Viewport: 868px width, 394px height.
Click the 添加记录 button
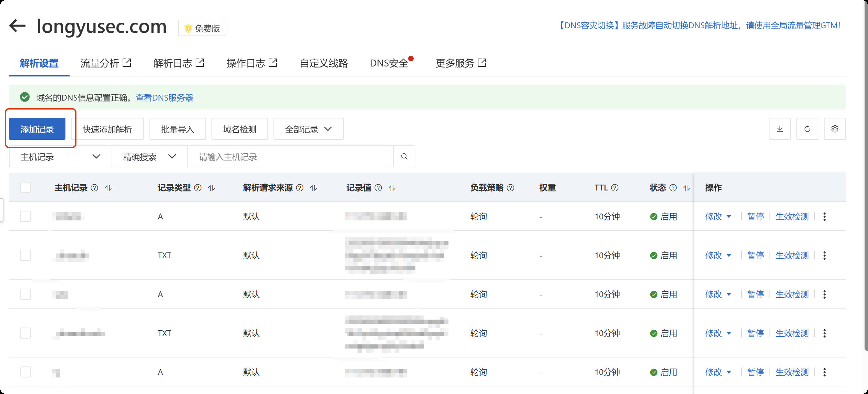[x=37, y=129]
